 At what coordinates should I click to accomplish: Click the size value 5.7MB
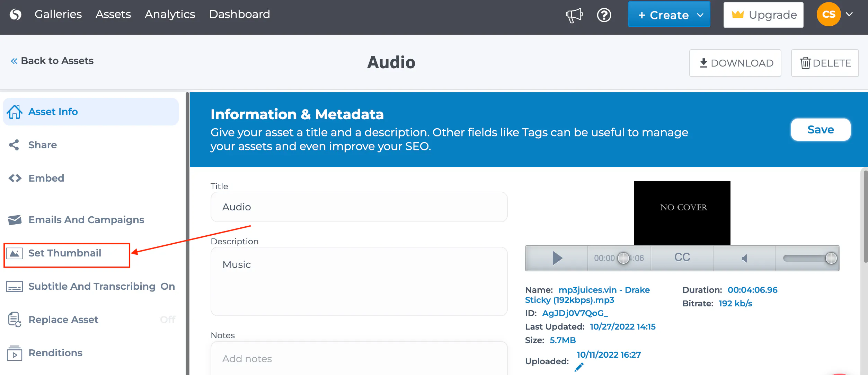click(x=563, y=340)
